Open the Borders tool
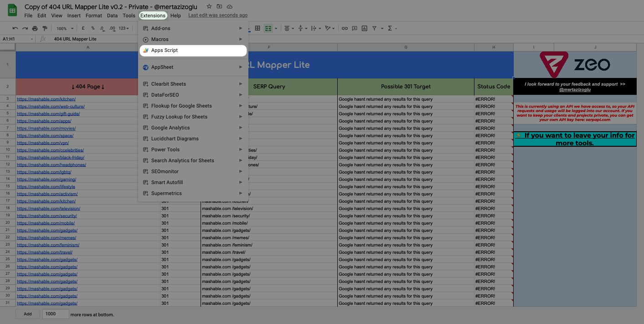The height and width of the screenshot is (324, 644). [x=258, y=28]
